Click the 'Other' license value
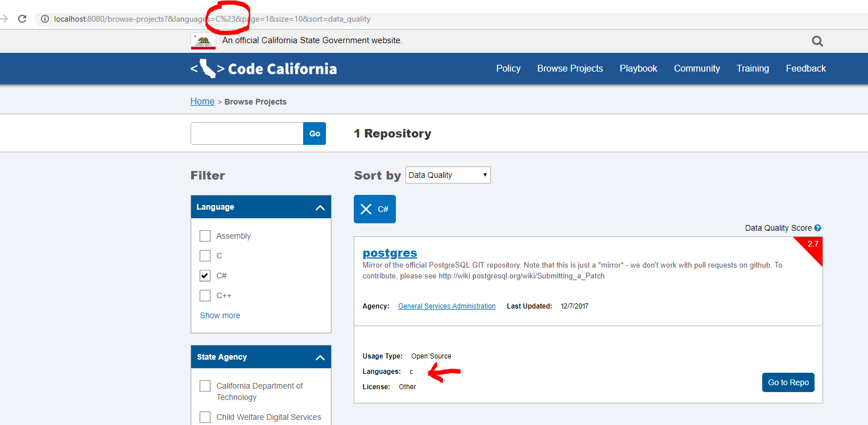The width and height of the screenshot is (868, 425). pyautogui.click(x=407, y=387)
